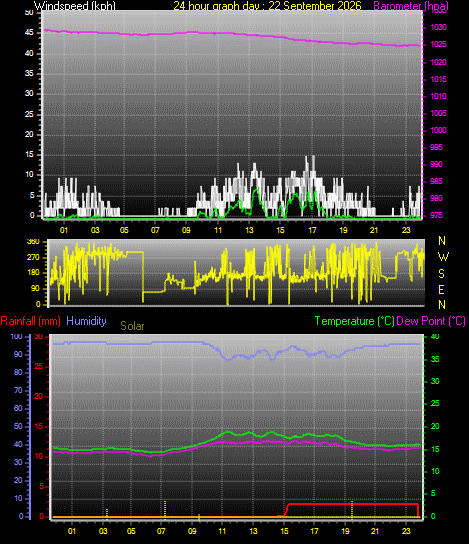Click the Humidity legend label

pos(86,321)
